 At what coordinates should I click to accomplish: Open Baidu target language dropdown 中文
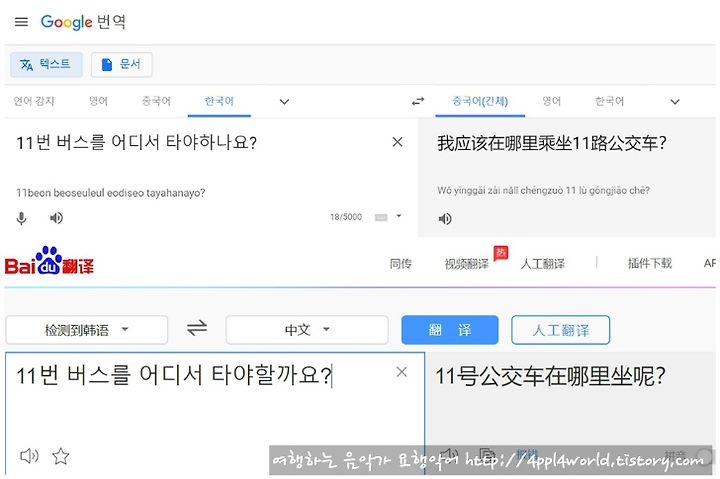(x=307, y=330)
